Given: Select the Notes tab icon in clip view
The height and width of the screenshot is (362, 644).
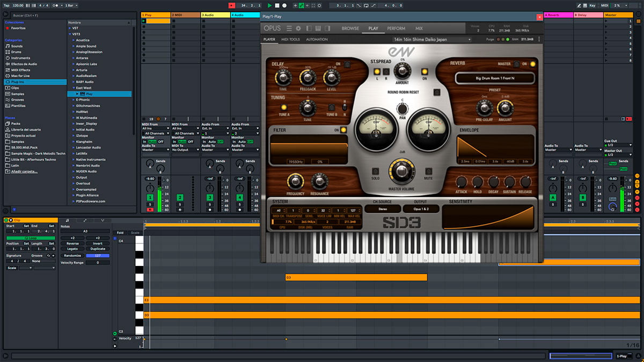Looking at the screenshot, I should coord(67,220).
